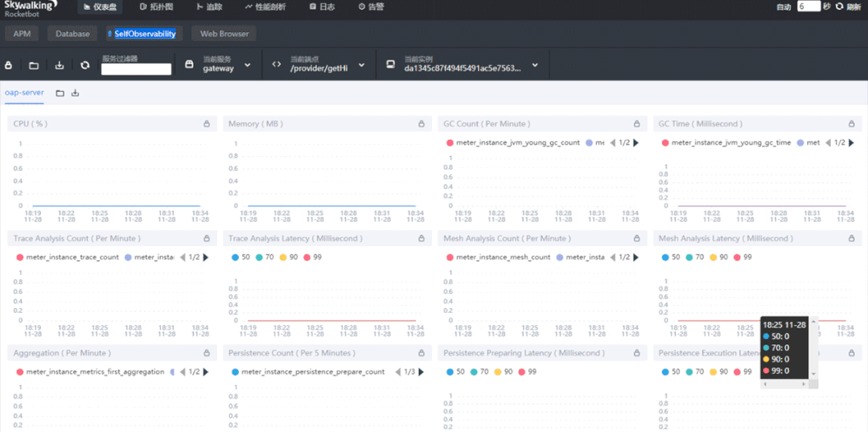Go to next legend page in Trace Analysis Count
Viewport: 868px width, 432px height.
(206, 257)
